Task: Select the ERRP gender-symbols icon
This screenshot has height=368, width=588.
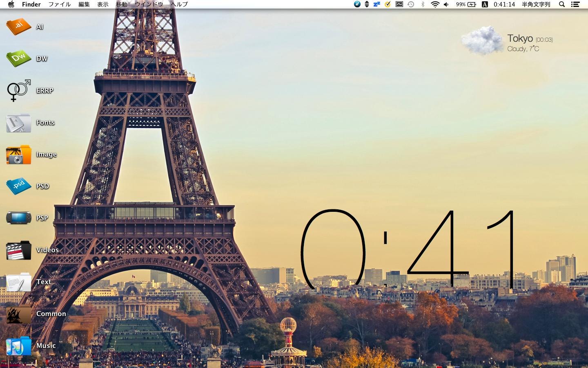Action: click(19, 90)
